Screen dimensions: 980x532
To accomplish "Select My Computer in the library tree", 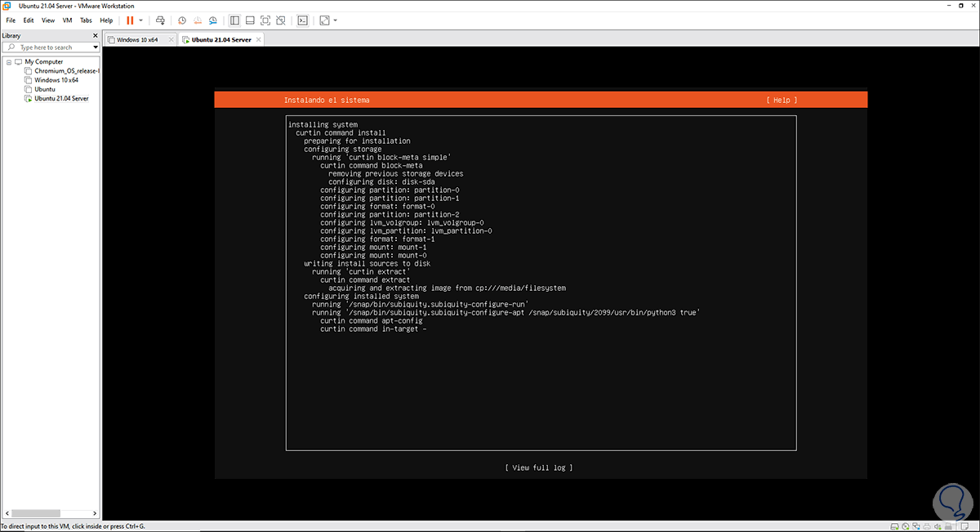I will 43,62.
